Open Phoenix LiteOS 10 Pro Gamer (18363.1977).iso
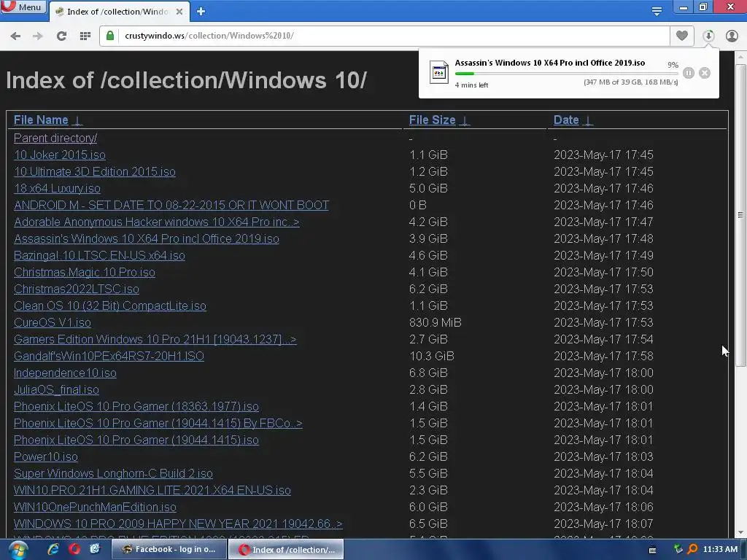The image size is (747, 560). [x=136, y=406]
